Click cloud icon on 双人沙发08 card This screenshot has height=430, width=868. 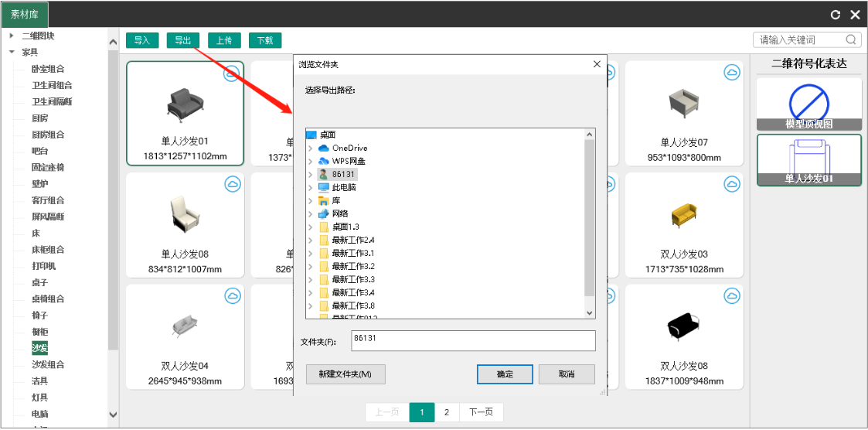click(733, 296)
